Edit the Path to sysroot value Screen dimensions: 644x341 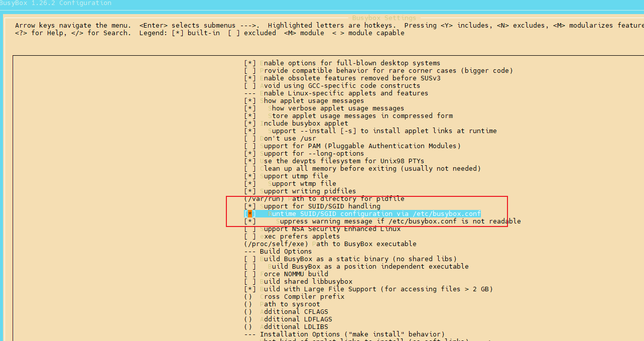(x=282, y=304)
